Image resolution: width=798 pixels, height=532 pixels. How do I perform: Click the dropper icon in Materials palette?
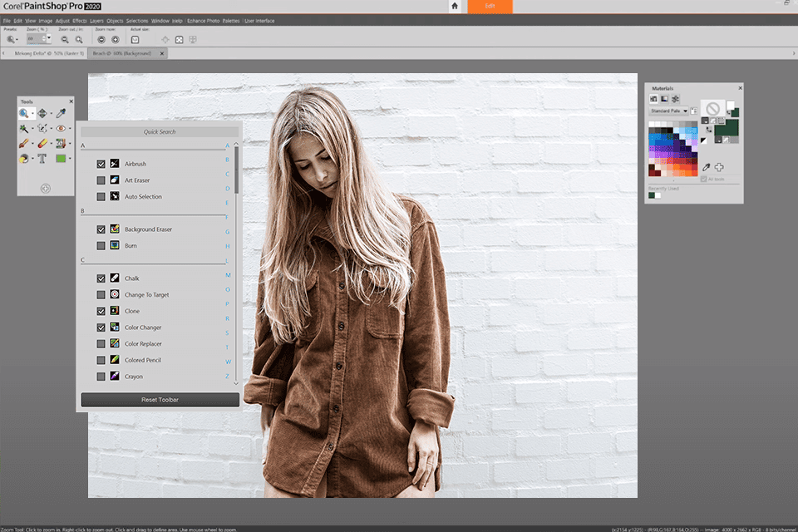pyautogui.click(x=707, y=167)
